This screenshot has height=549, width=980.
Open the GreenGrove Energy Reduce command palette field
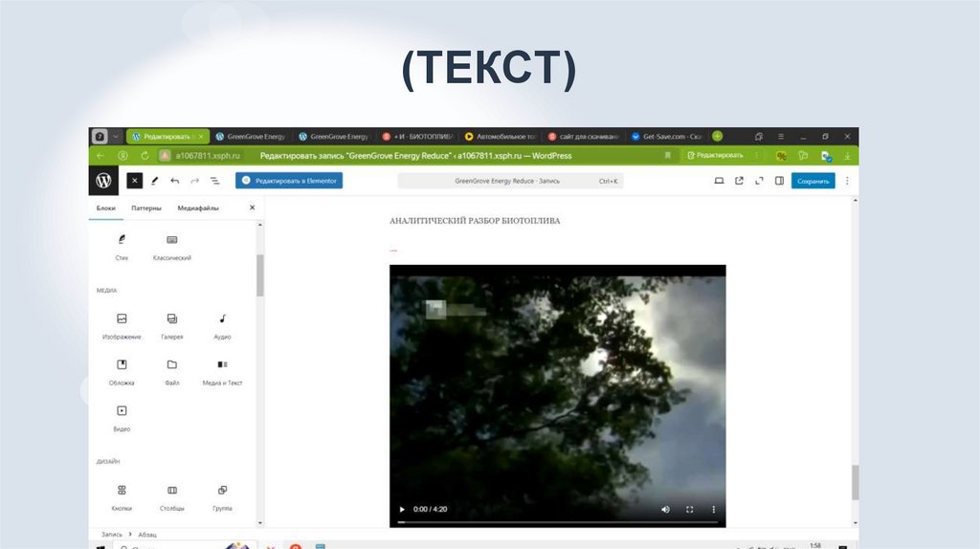click(x=510, y=181)
